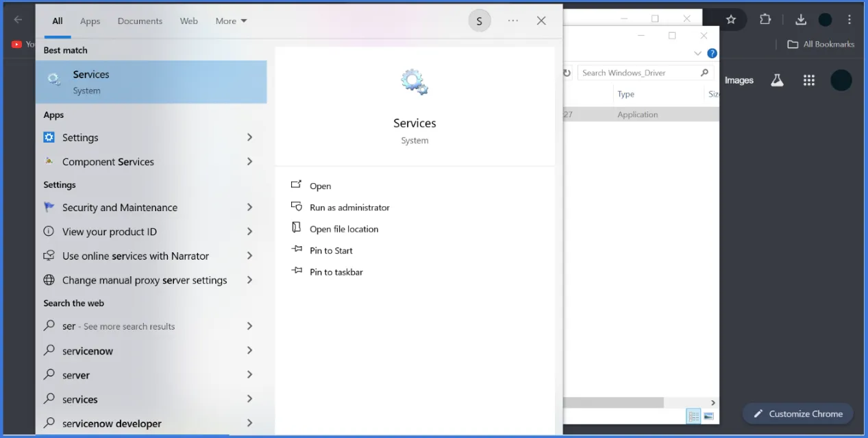
Task: Click the Pin to Start pin icon
Action: (296, 250)
